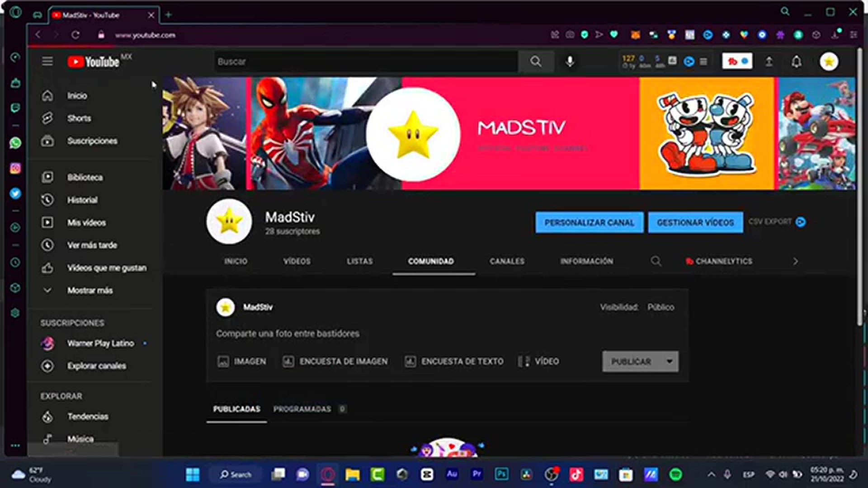Open WhatsApp in Opera sidebar
Screen dimensions: 868x488
click(x=15, y=143)
